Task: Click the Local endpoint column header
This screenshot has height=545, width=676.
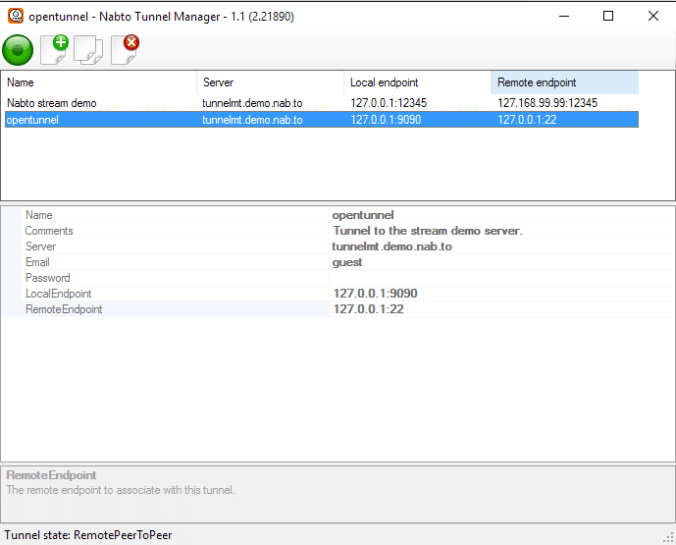Action: pos(417,82)
